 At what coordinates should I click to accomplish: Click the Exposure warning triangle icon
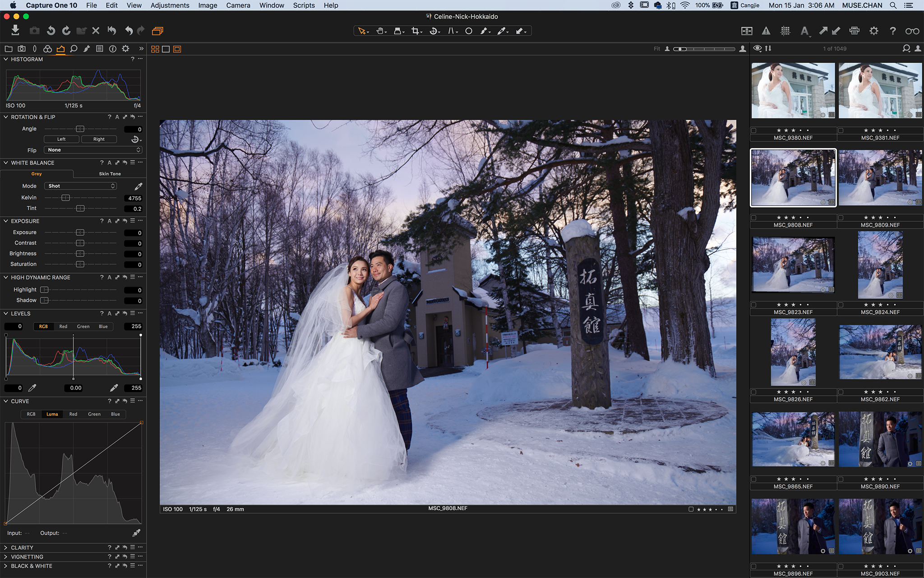(766, 31)
